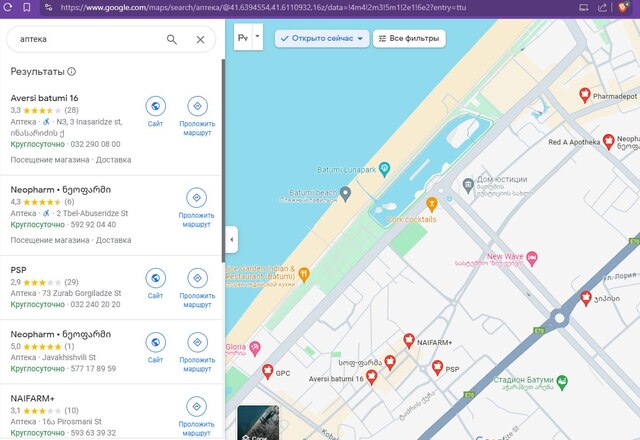Open Neopharm result rated 5,0
Viewport: 640px width, 440px height.
point(60,334)
